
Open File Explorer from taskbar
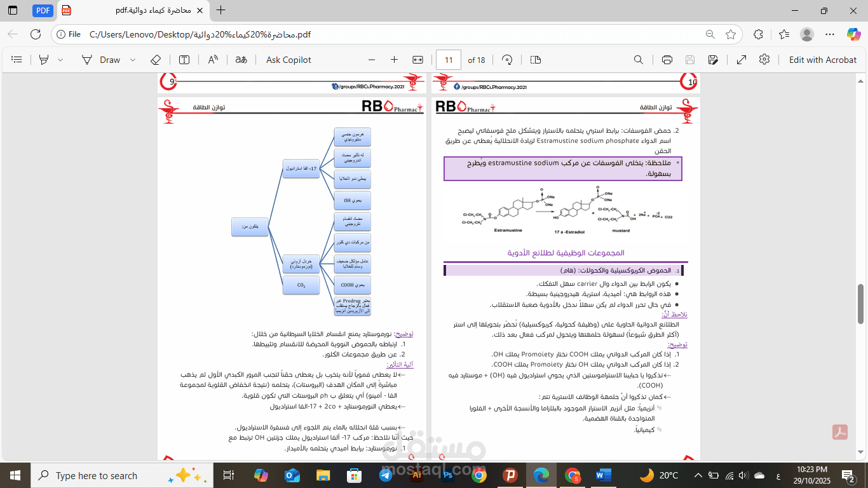pyautogui.click(x=323, y=475)
